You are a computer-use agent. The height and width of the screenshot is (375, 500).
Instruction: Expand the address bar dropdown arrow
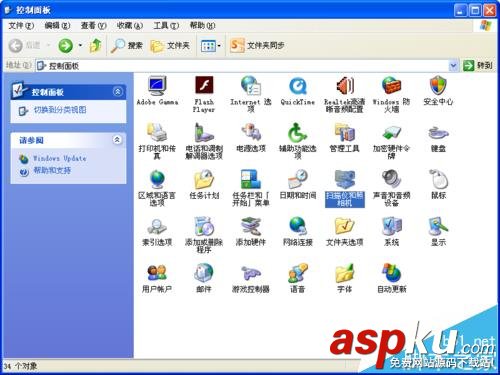(x=453, y=66)
